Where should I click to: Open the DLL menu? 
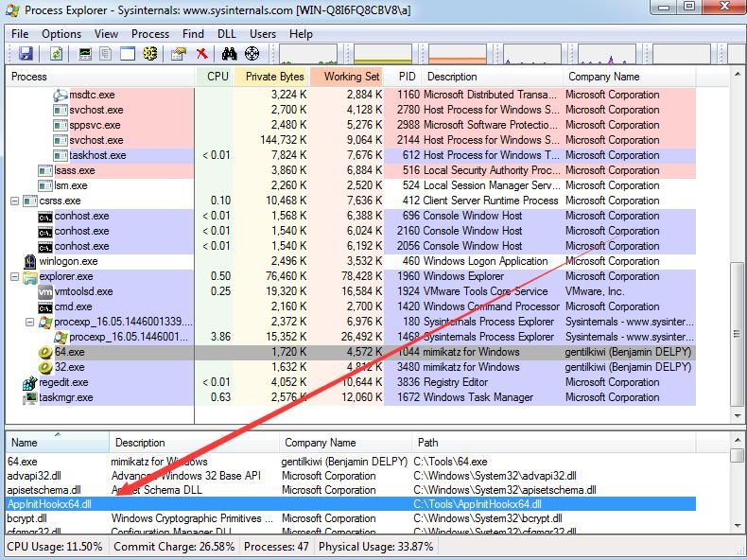[226, 34]
